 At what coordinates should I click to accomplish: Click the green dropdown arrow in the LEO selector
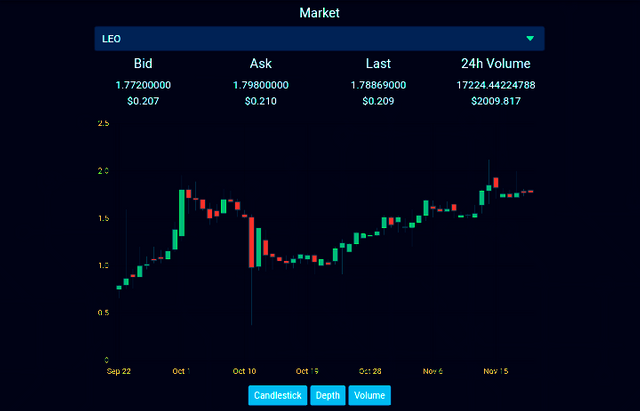[530, 38]
